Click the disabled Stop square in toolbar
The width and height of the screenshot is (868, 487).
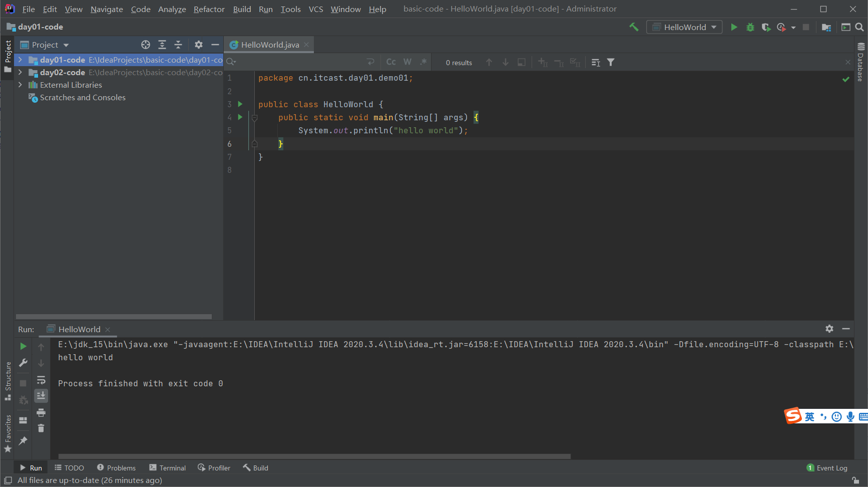pos(805,27)
